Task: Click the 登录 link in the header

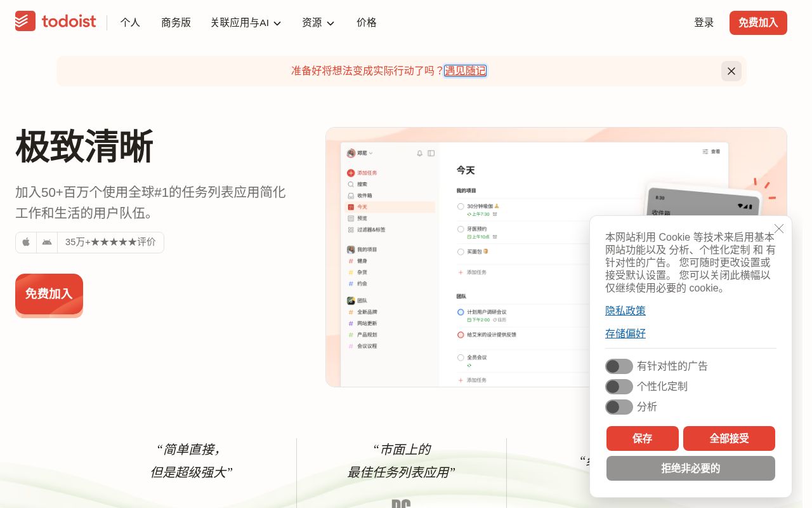Action: coord(704,23)
